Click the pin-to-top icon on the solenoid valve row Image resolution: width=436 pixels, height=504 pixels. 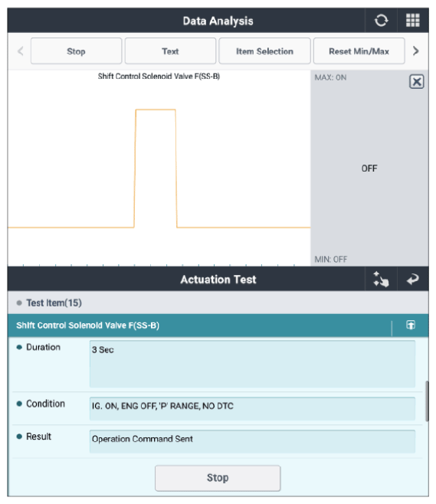(410, 325)
